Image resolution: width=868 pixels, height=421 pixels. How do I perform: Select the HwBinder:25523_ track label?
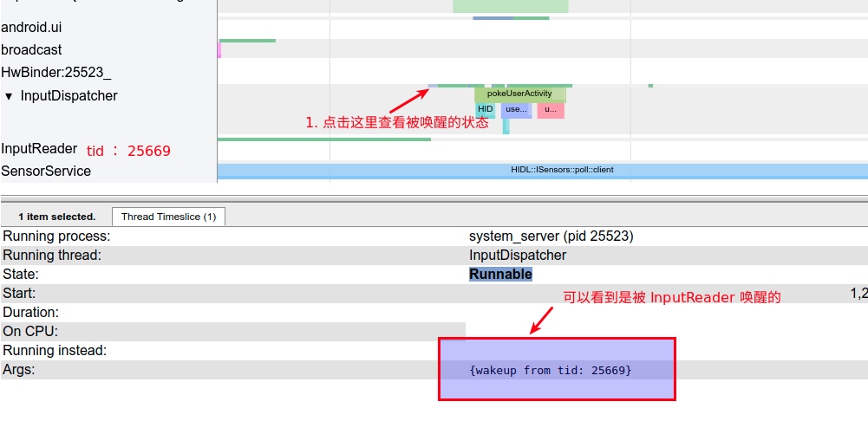55,73
